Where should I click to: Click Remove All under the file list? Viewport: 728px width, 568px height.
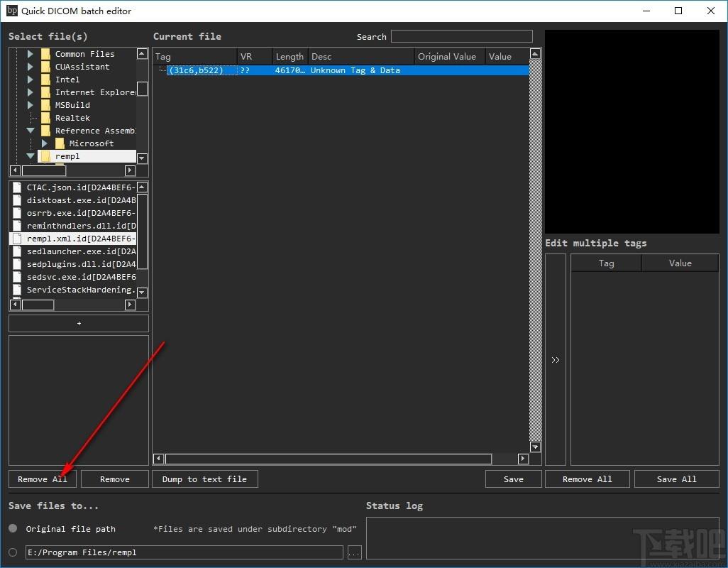pyautogui.click(x=43, y=479)
